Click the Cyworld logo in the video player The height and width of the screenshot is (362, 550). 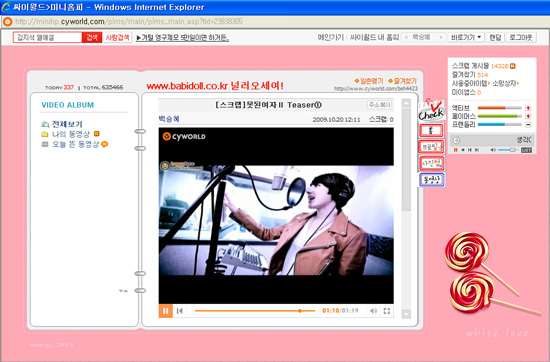[184, 136]
